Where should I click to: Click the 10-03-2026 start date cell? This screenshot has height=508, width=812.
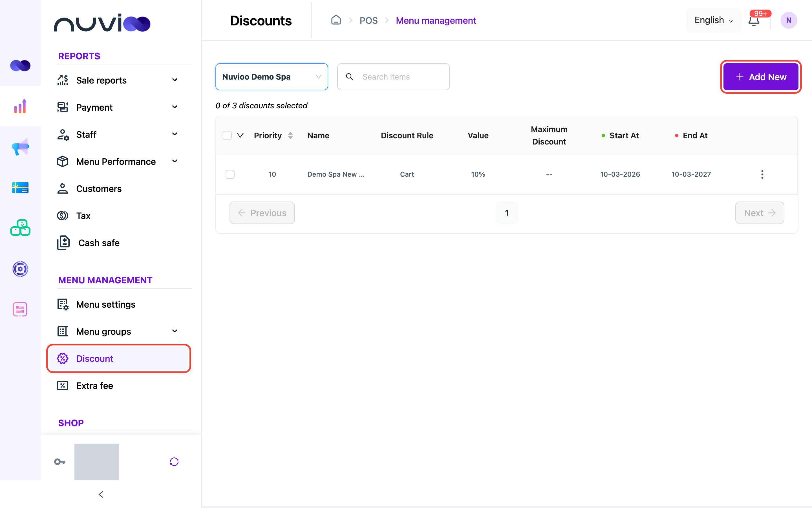tap(620, 174)
